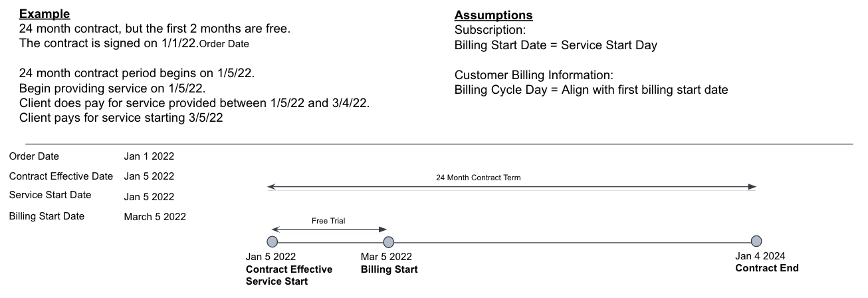
Task: Select the Service Start Date row label
Action: [50, 195]
